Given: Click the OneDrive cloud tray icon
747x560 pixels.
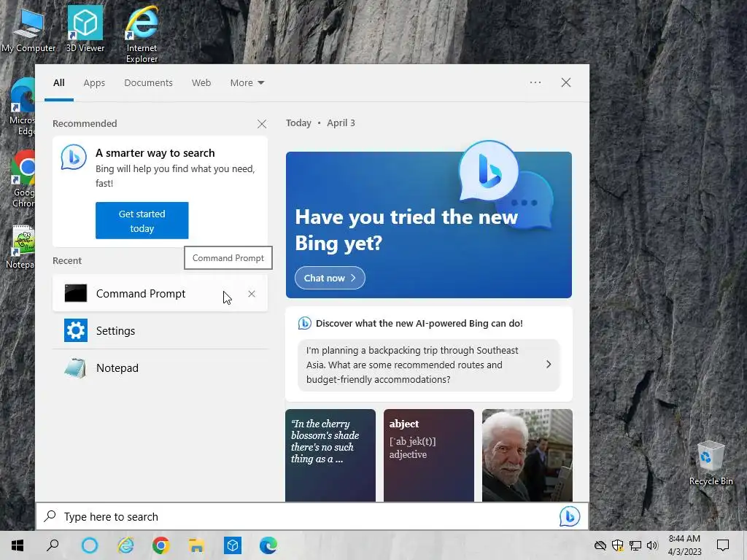Looking at the screenshot, I should click(600, 545).
